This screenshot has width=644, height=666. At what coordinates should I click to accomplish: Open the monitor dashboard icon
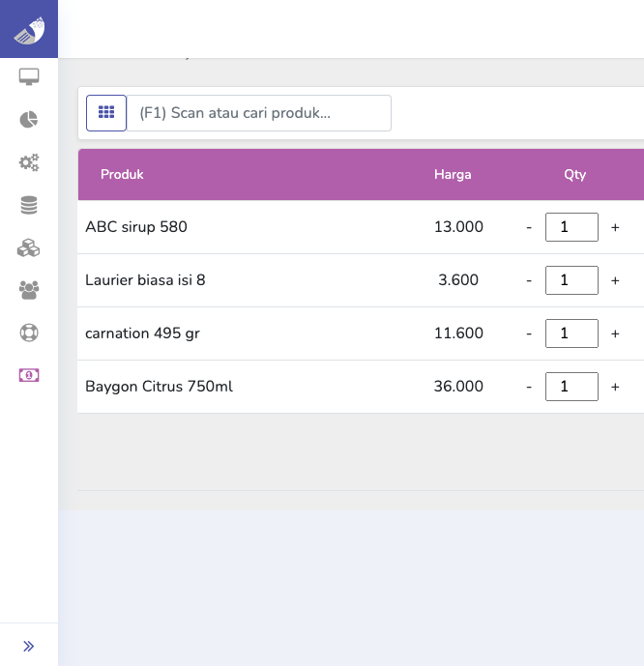(29, 77)
